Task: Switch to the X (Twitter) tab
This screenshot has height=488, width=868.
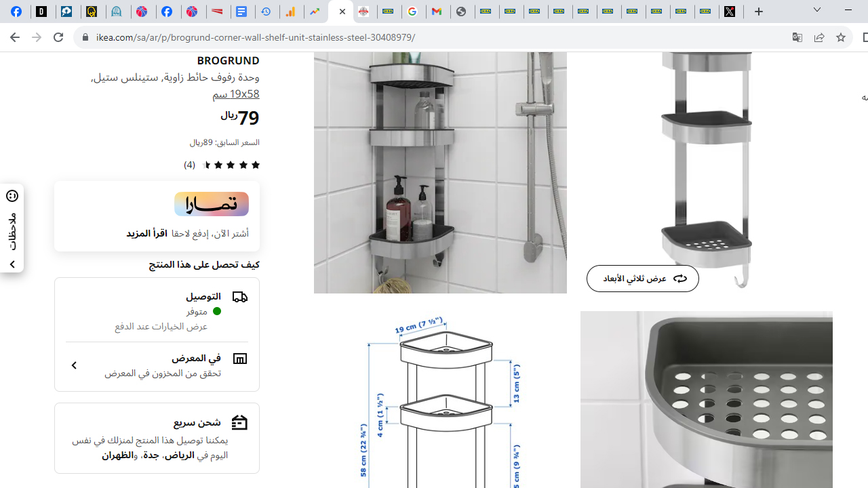Action: click(731, 12)
